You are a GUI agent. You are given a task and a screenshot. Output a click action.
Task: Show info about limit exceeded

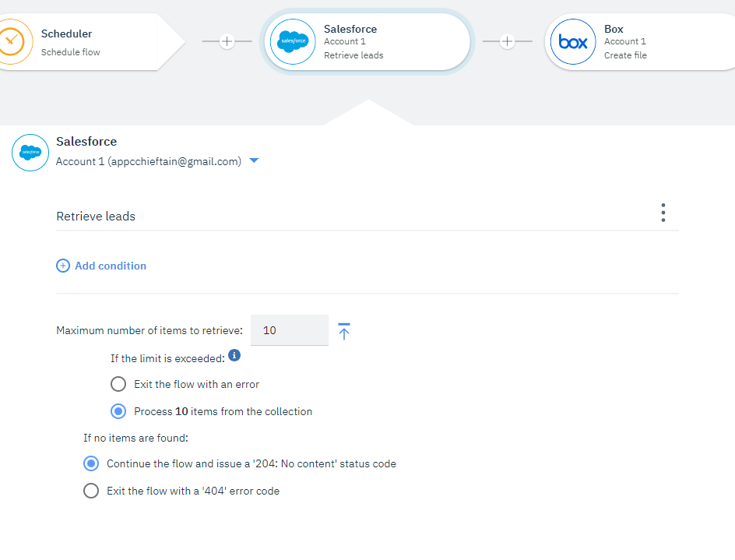click(234, 355)
